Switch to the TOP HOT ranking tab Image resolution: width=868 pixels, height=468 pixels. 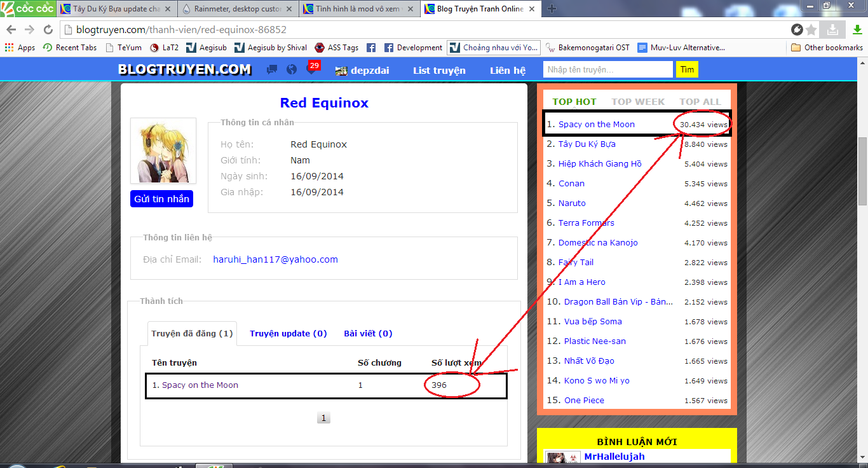coord(574,102)
